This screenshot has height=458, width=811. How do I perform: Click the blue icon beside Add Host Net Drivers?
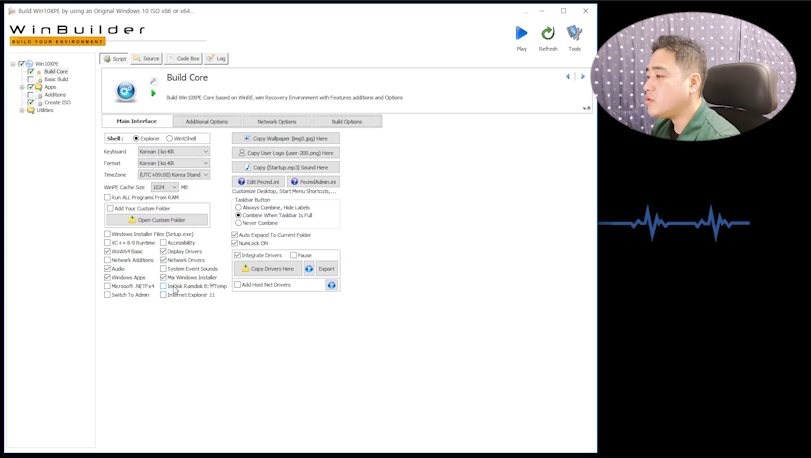(332, 285)
